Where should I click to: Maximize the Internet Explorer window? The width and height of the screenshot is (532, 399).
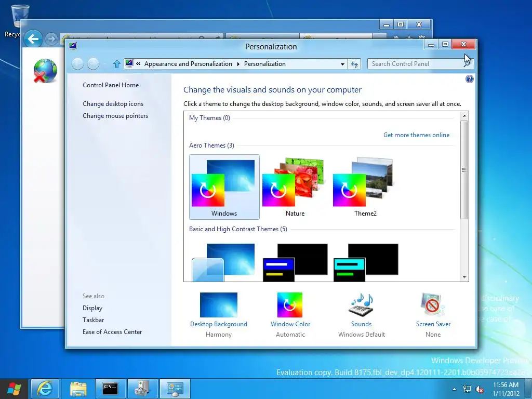[x=401, y=24]
